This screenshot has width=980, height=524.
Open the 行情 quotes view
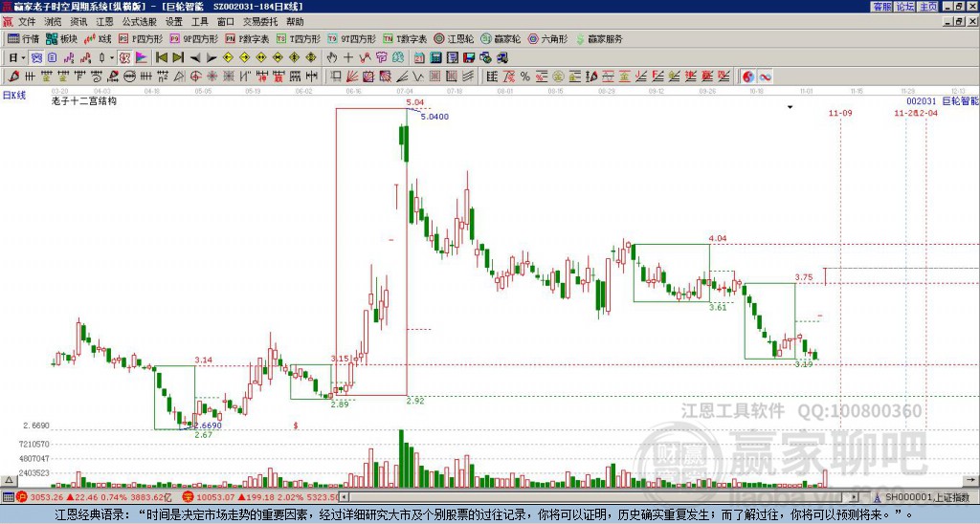pyautogui.click(x=24, y=38)
